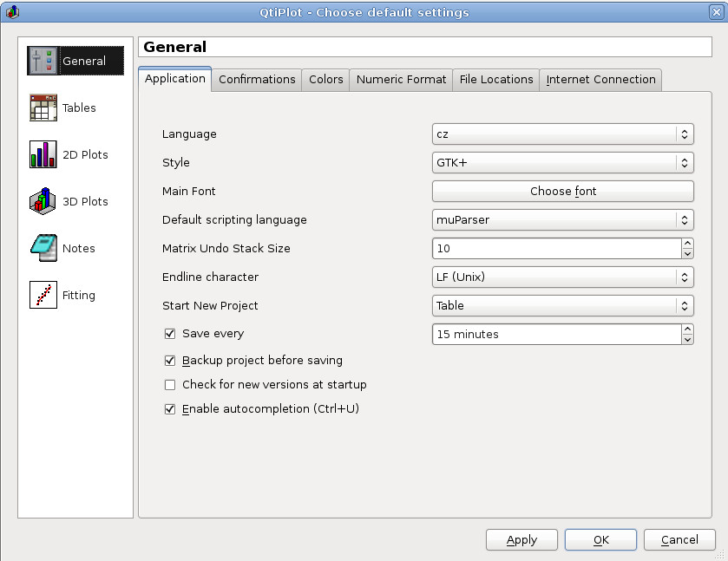
Task: Select the Notes label in the sidebar
Action: point(78,249)
